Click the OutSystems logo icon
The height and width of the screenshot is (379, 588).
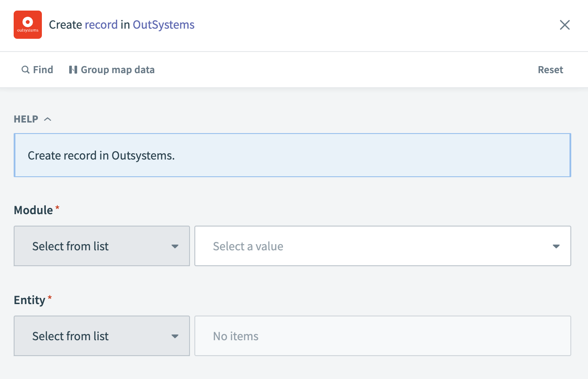(28, 25)
